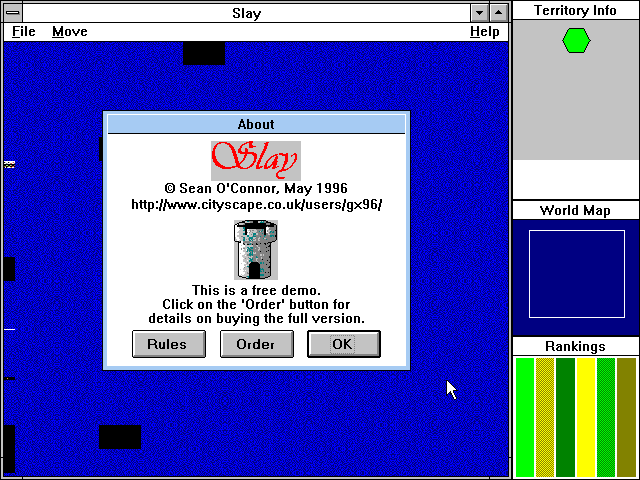Click the castle tower icon in About dialog
Image resolution: width=640 pixels, height=480 pixels.
255,250
